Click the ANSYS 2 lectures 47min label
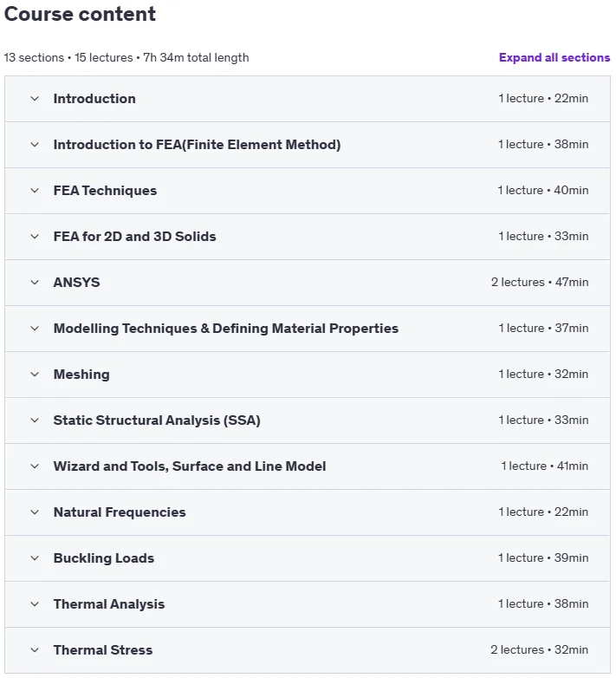This screenshot has height=678, width=616. (x=540, y=283)
